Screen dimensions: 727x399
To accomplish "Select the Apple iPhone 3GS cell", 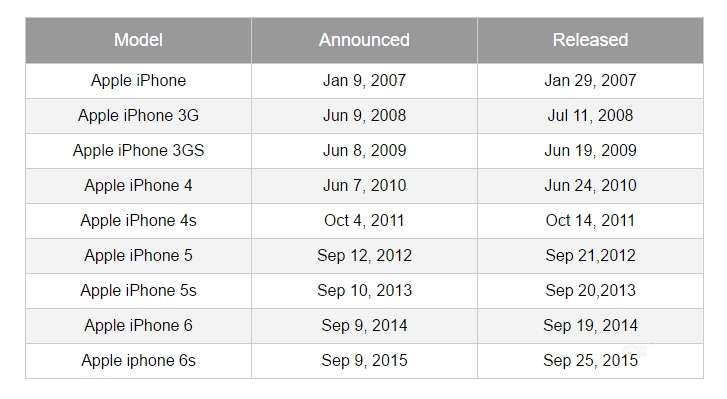I will click(138, 151).
